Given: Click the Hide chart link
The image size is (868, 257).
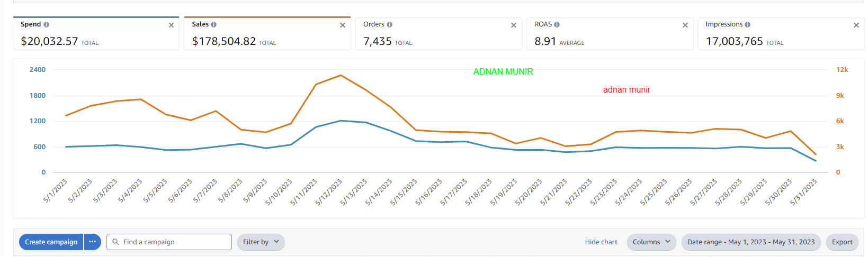Looking at the screenshot, I should point(601,242).
